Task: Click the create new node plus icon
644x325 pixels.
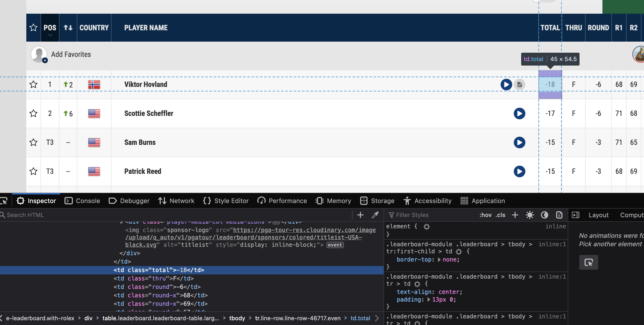Action: point(360,215)
